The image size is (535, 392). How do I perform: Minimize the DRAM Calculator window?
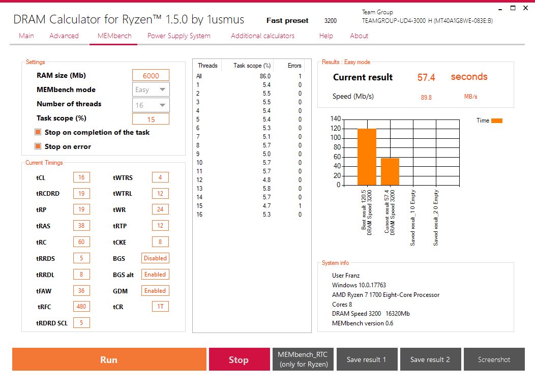pos(500,8)
